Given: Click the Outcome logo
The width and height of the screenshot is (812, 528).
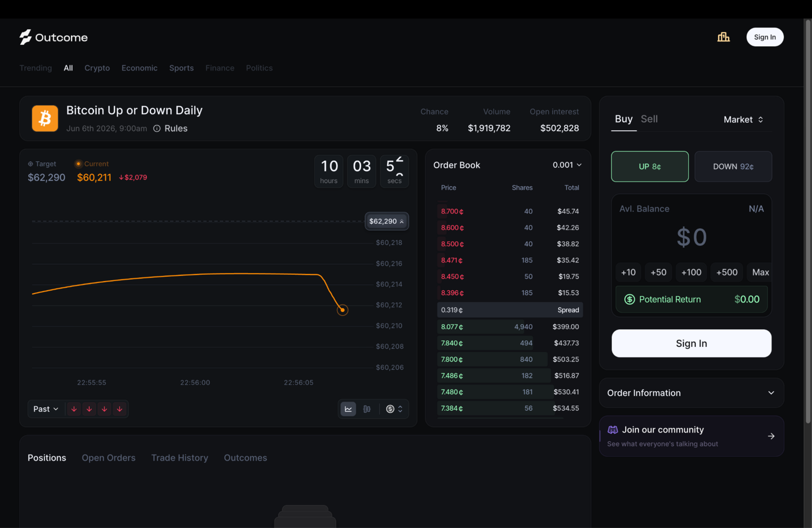Looking at the screenshot, I should coord(53,37).
